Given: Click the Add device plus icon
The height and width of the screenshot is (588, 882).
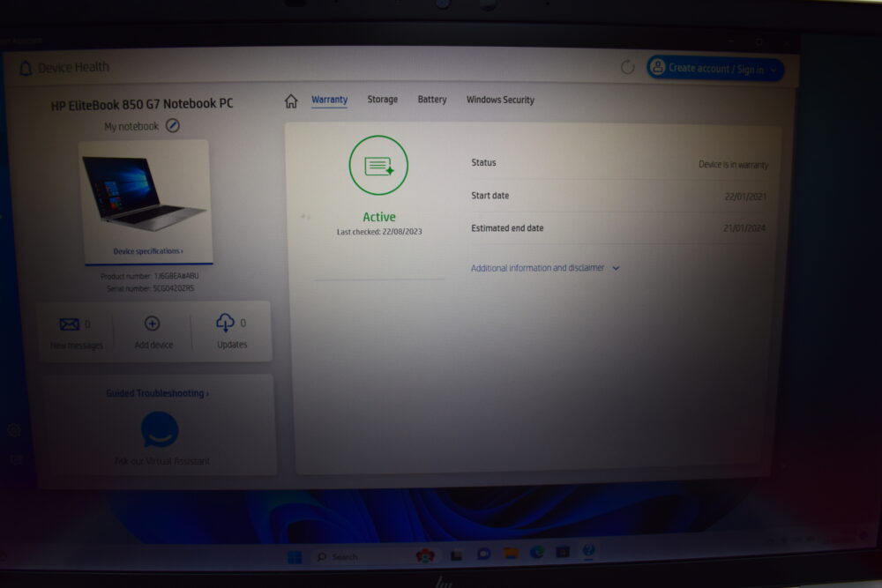Looking at the screenshot, I should (152, 324).
